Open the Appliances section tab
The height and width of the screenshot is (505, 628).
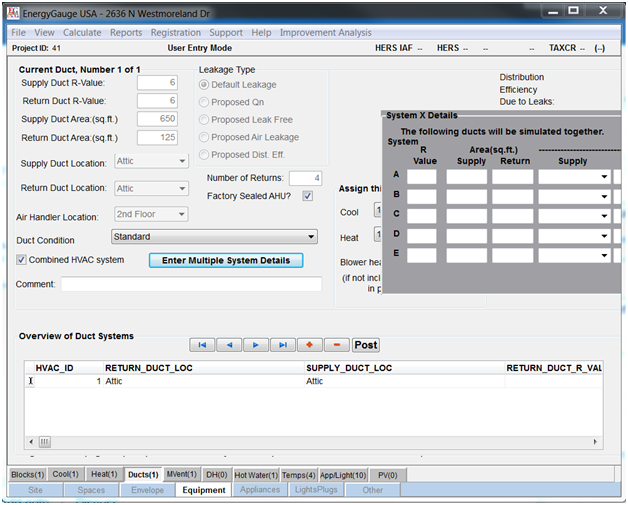pos(260,490)
